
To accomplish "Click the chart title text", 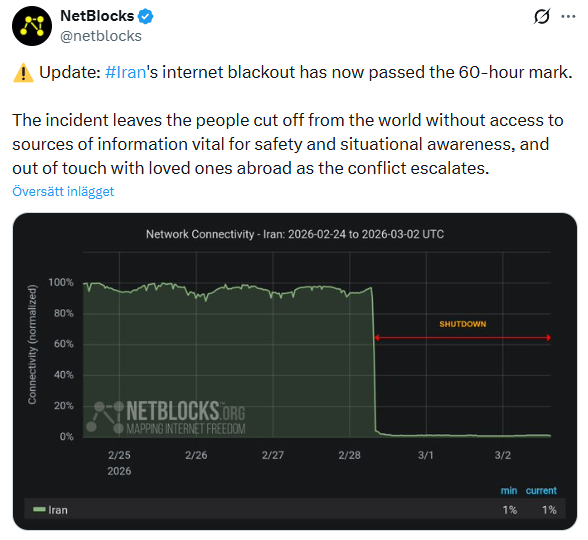I will 295,234.
